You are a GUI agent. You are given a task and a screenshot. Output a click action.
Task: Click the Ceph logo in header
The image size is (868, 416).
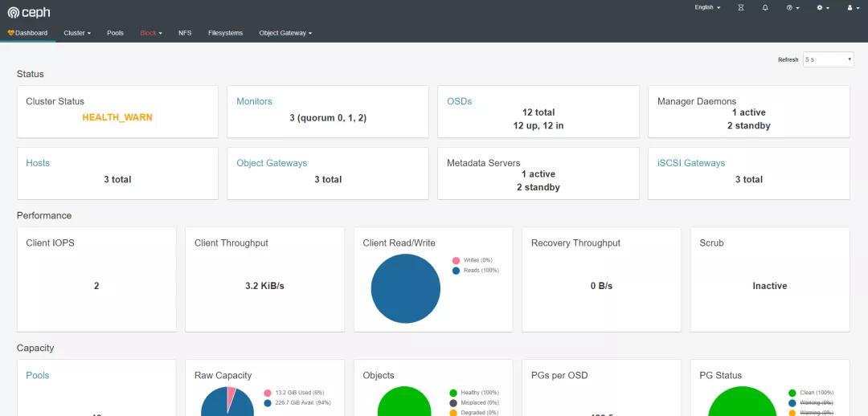coord(29,12)
